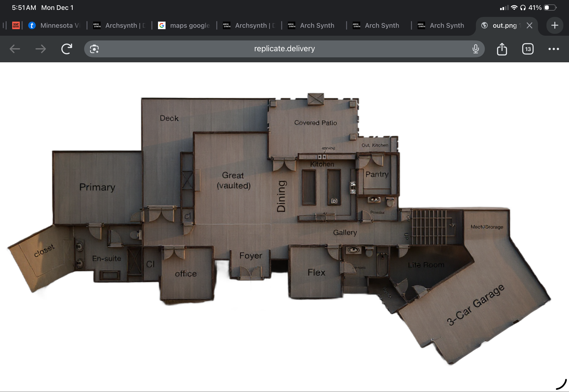
Task: Open a new tab with plus button
Action: tap(554, 25)
